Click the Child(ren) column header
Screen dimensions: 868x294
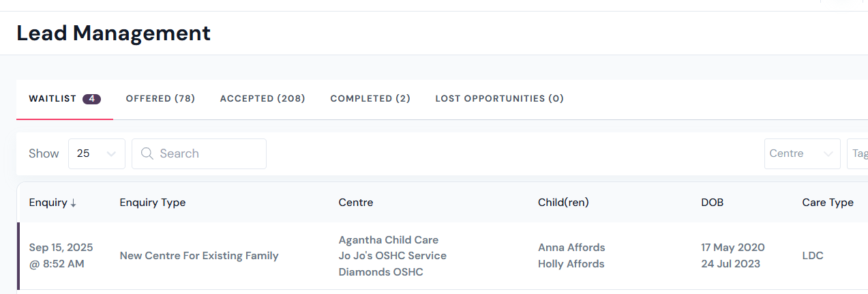[x=563, y=203]
